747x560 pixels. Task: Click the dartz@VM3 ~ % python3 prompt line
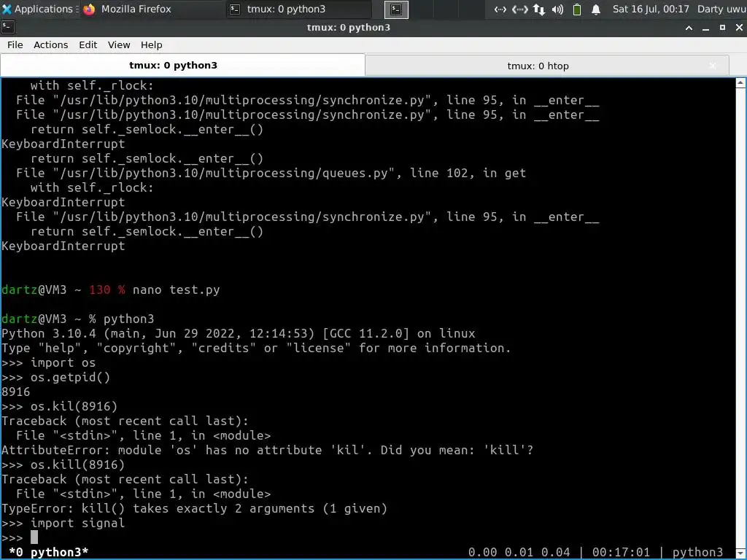pos(77,319)
